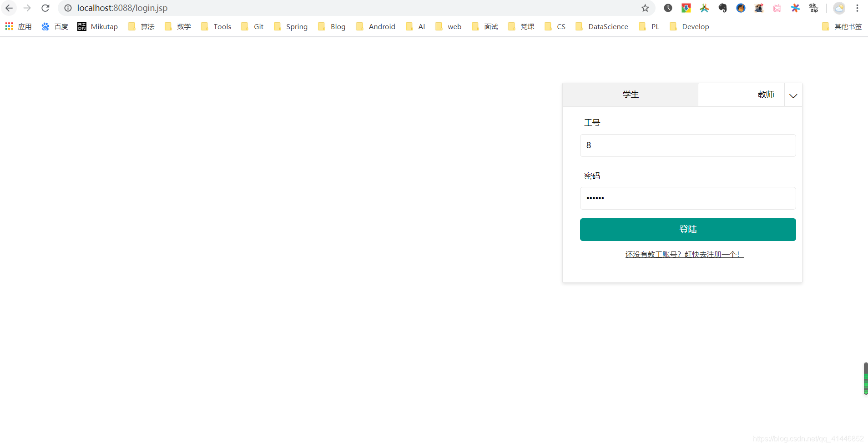
Task: Open the DataScience bookmark folder
Action: 602,26
